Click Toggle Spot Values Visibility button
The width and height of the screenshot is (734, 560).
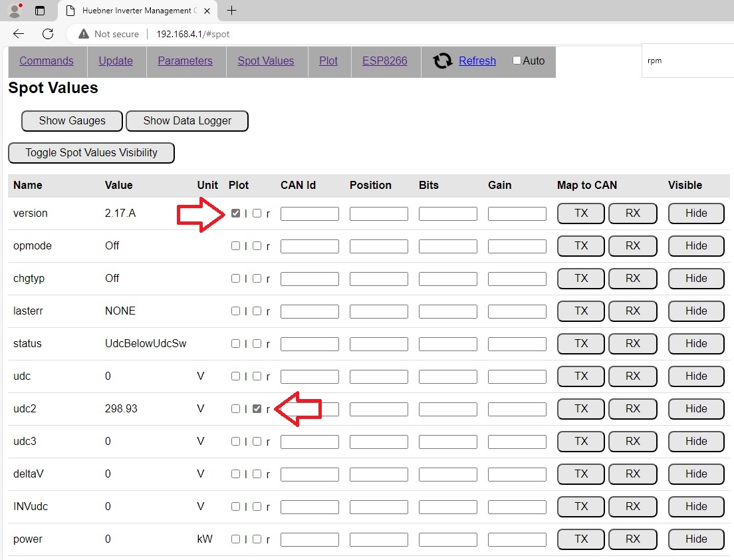(x=91, y=152)
